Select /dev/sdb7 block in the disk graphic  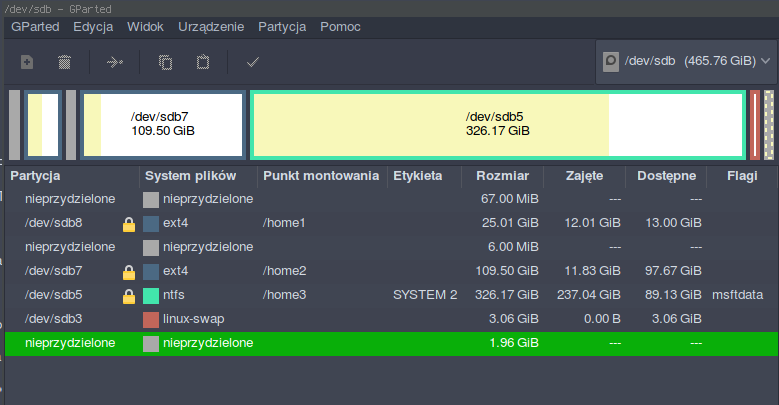pos(162,124)
